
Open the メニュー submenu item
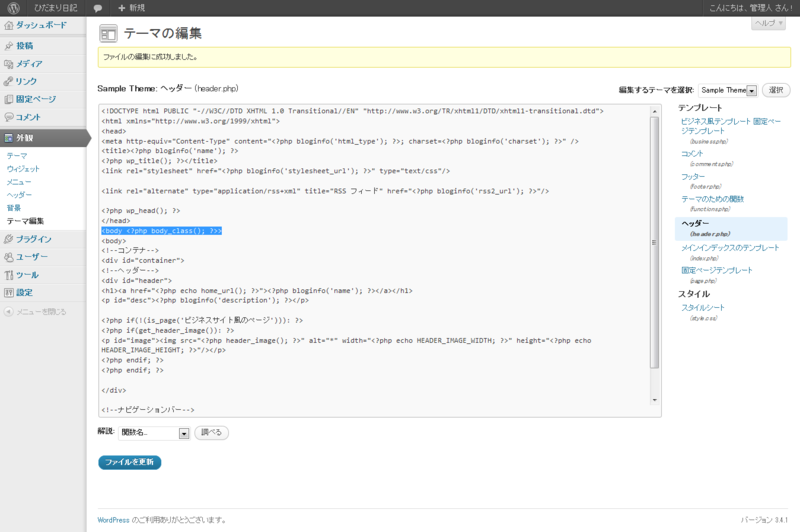tap(19, 182)
